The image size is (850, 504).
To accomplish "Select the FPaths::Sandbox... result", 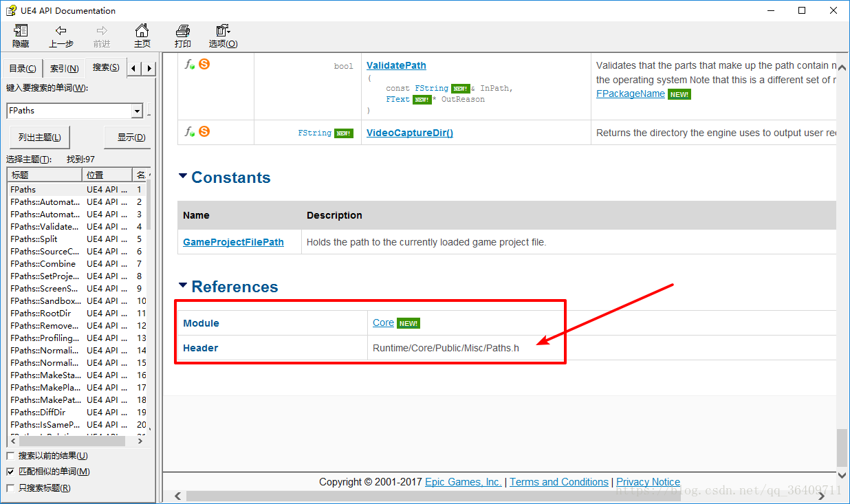I will pos(77,301).
